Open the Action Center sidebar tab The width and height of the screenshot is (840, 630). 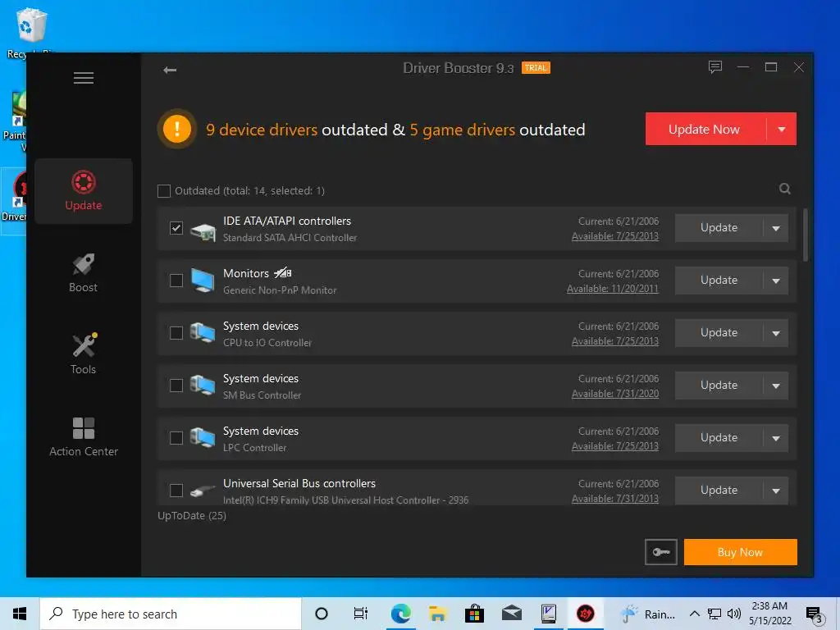click(84, 437)
